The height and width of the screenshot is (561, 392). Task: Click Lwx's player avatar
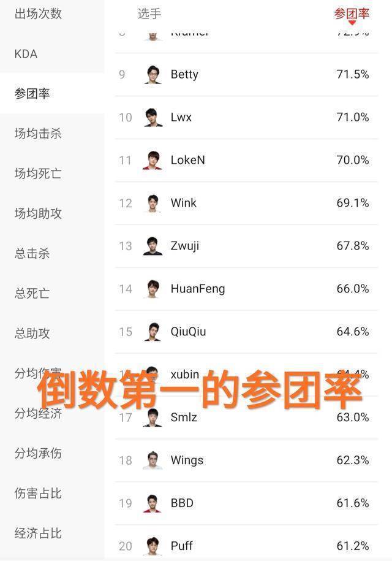pyautogui.click(x=153, y=117)
